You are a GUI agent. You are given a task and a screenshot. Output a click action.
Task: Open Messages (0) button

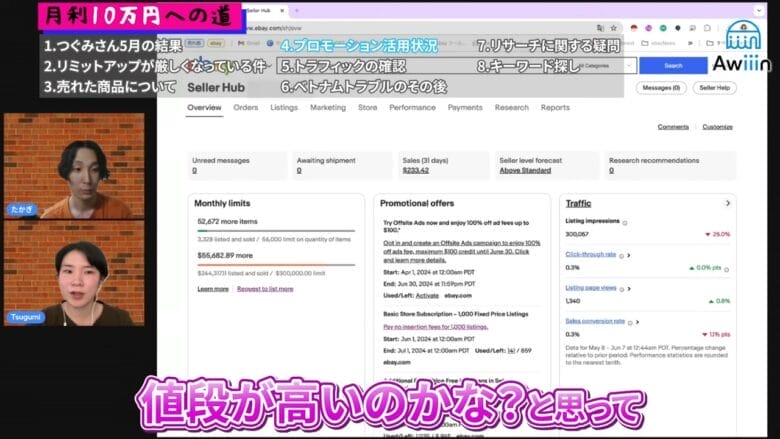(661, 88)
